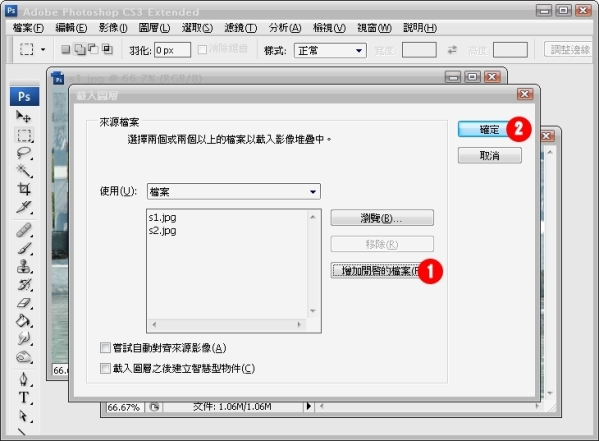Toggle the 消除鋸齒 checkbox in options bar
This screenshot has height=441, width=599.
[202, 50]
